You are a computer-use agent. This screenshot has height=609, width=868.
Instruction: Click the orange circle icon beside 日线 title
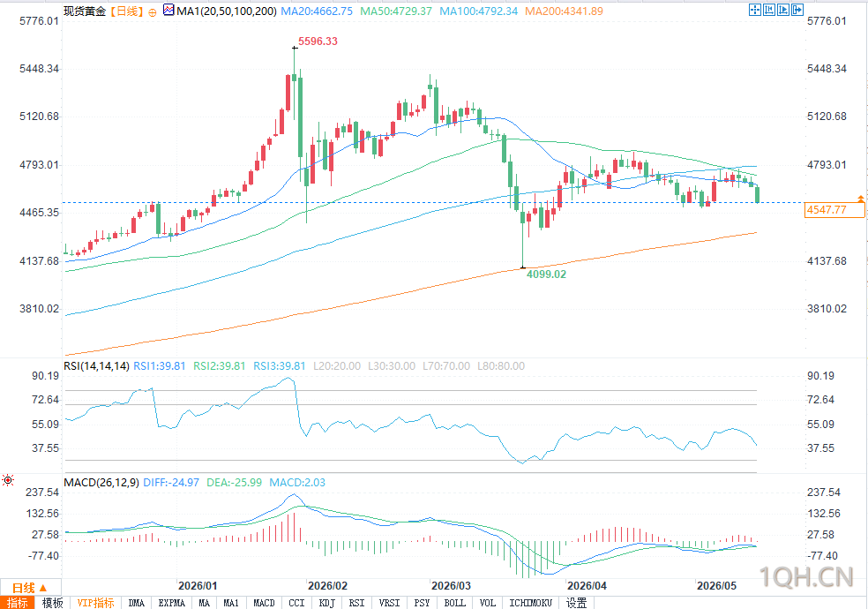click(153, 12)
